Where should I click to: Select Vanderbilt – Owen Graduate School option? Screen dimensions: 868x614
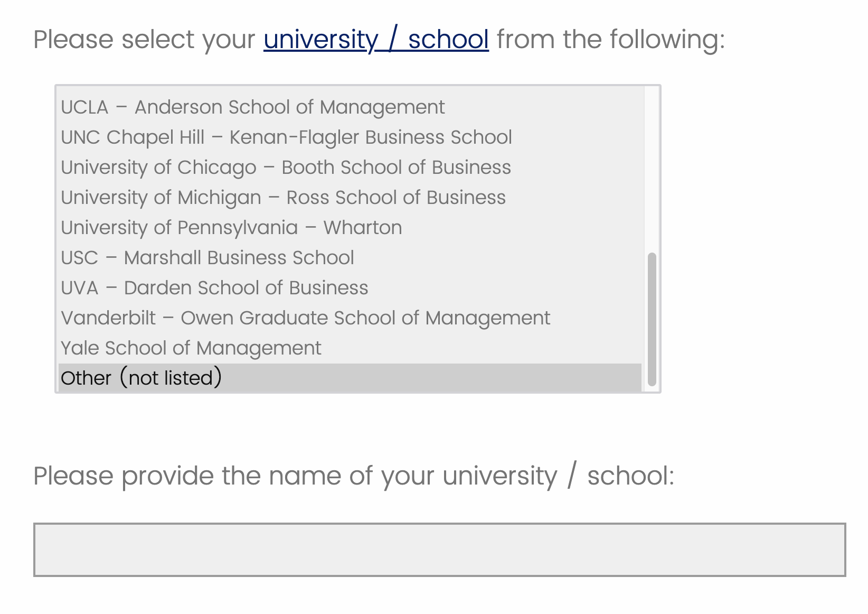pos(305,318)
